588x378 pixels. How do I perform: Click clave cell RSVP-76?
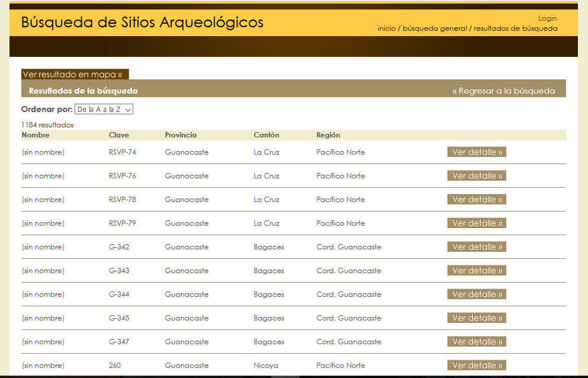click(x=122, y=176)
